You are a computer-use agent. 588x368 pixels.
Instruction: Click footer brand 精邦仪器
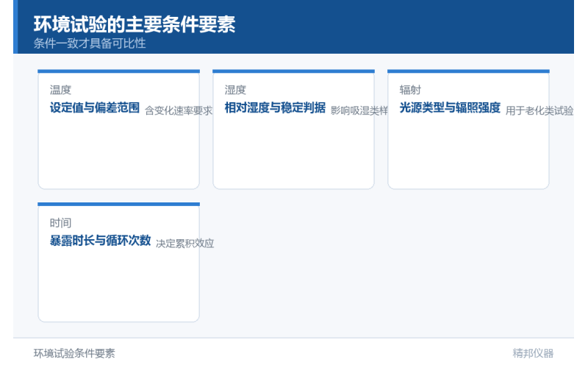[533, 353]
